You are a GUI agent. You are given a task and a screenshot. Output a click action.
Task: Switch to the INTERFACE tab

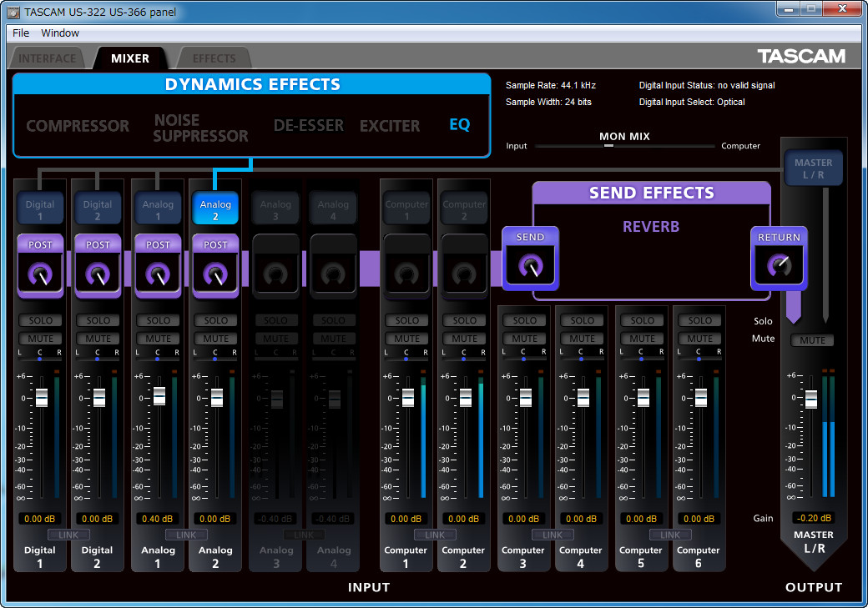point(47,58)
